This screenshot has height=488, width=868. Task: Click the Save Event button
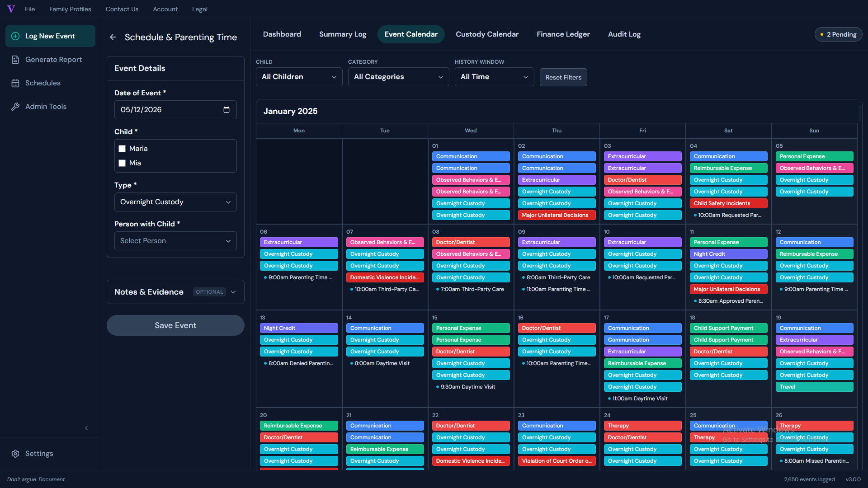[x=175, y=325]
